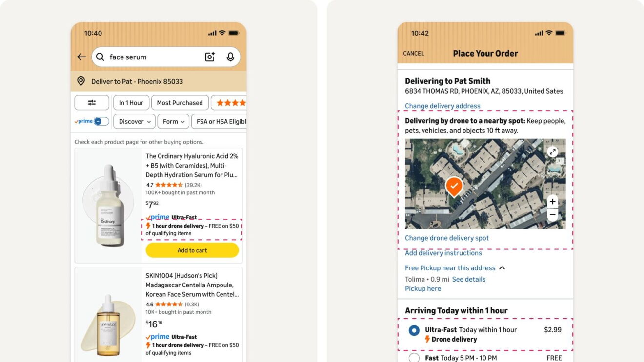This screenshot has height=362, width=644.
Task: Select Fast Today 5 PM - 10 PM option
Action: click(414, 358)
